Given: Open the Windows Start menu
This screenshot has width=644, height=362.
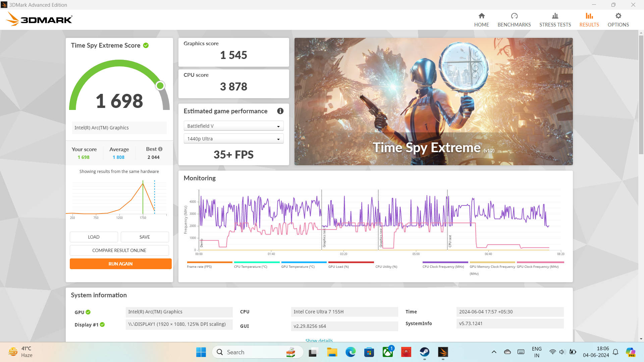Looking at the screenshot, I should (x=201, y=352).
